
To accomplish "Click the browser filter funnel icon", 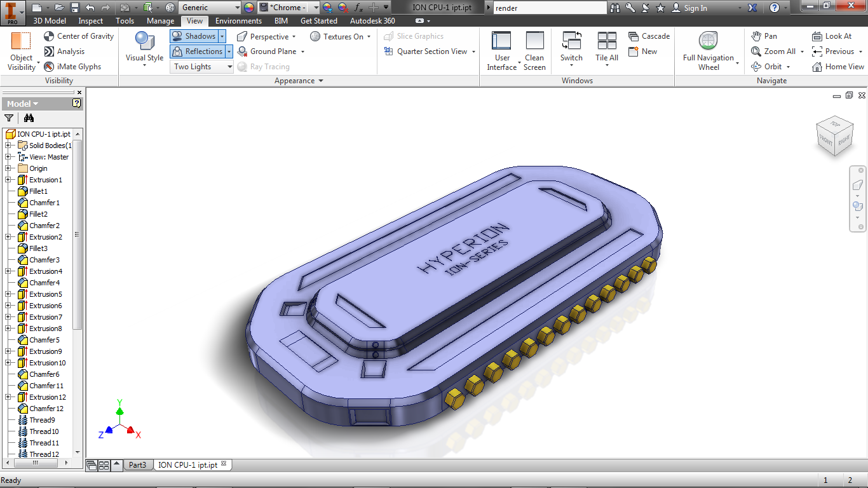I will pos(9,118).
